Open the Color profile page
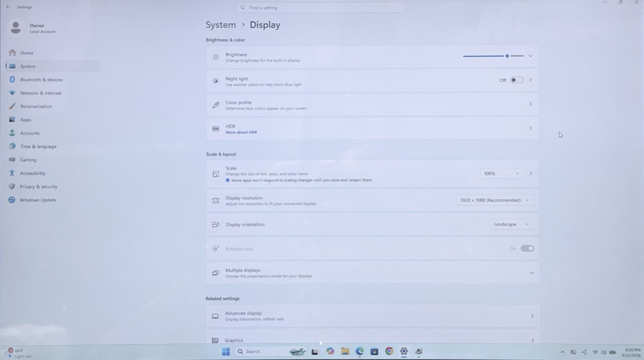The width and height of the screenshot is (644, 360). (372, 105)
